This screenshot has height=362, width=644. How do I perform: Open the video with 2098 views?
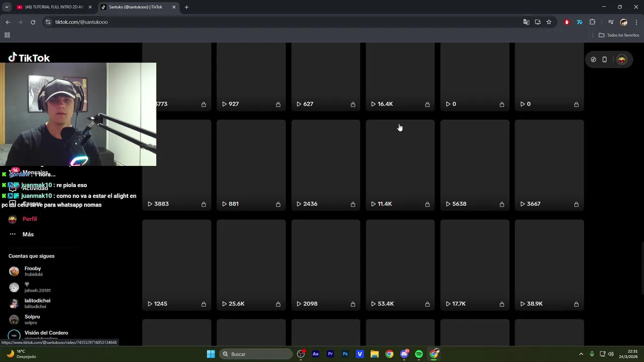tap(326, 265)
